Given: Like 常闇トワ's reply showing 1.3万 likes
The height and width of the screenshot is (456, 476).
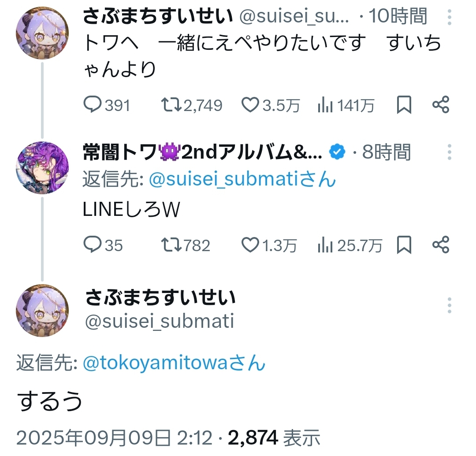Looking at the screenshot, I should pyautogui.click(x=269, y=245).
